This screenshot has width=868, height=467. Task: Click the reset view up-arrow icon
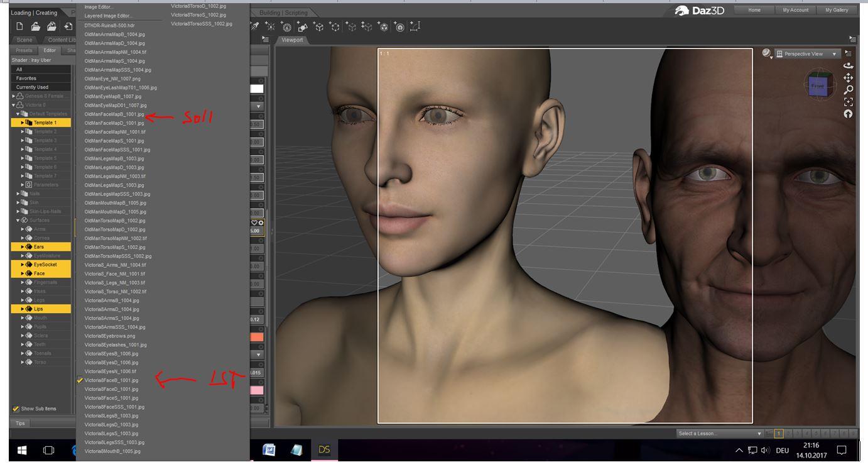tap(848, 114)
